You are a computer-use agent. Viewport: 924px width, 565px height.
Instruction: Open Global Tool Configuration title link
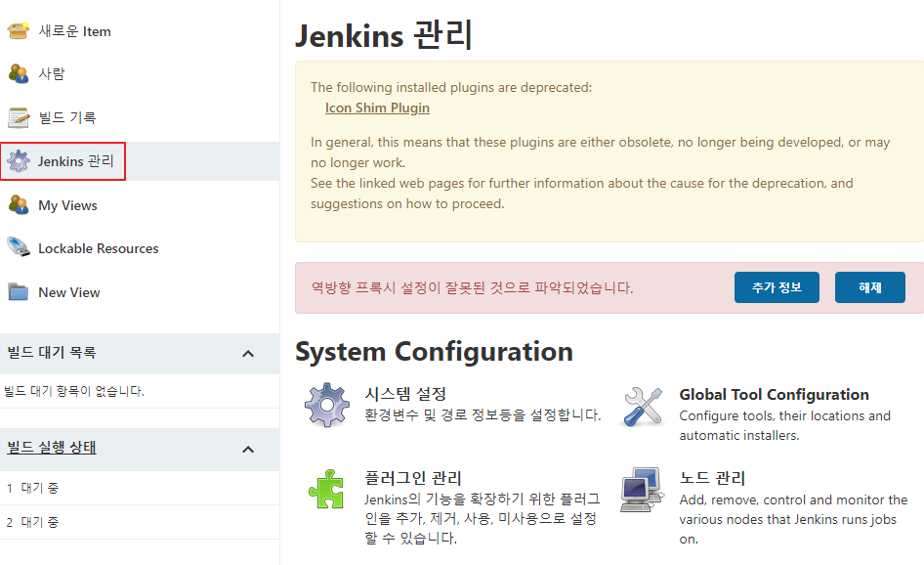click(x=774, y=394)
